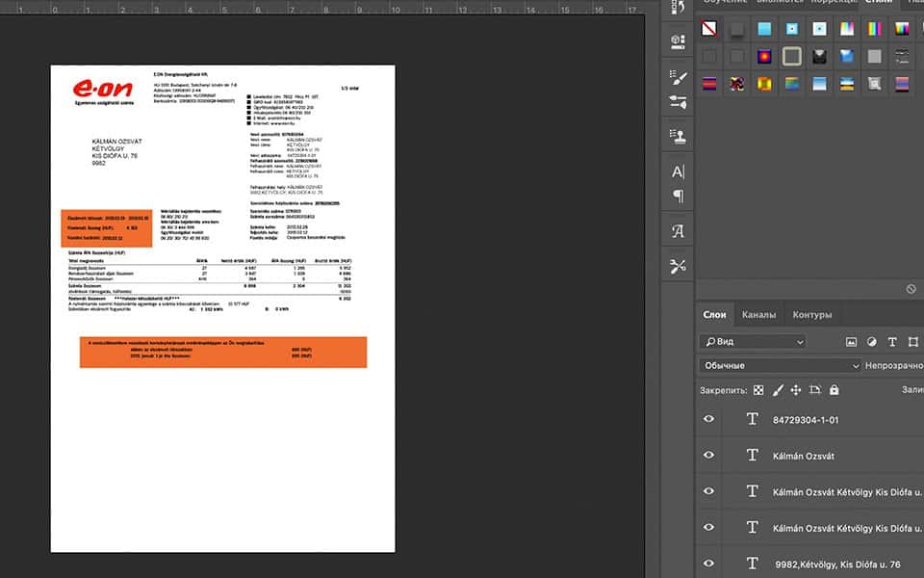
Task: Toggle lock position move-arrows icon
Action: (x=796, y=390)
